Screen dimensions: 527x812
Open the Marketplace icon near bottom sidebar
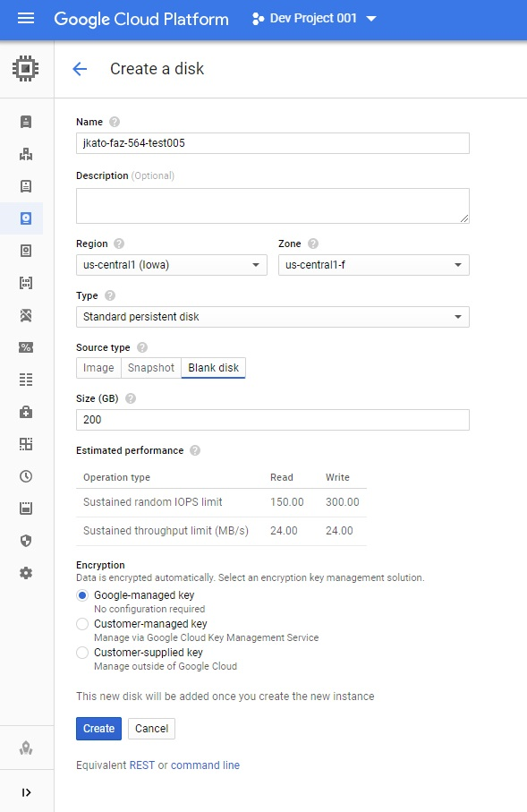[27, 748]
